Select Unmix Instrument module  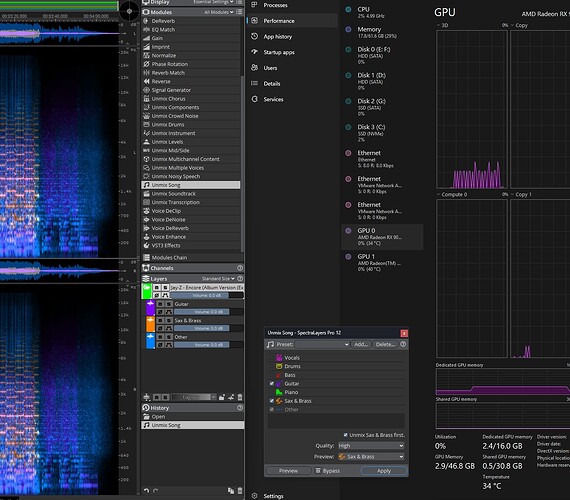[190, 133]
